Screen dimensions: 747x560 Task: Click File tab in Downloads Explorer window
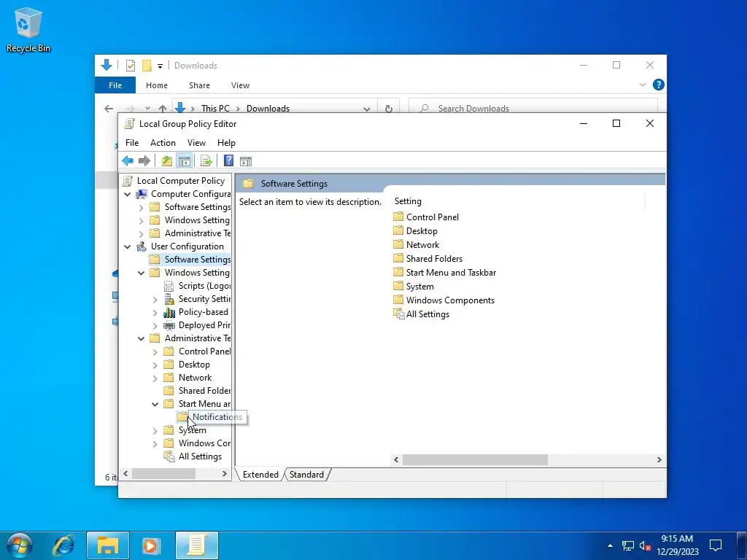(115, 85)
